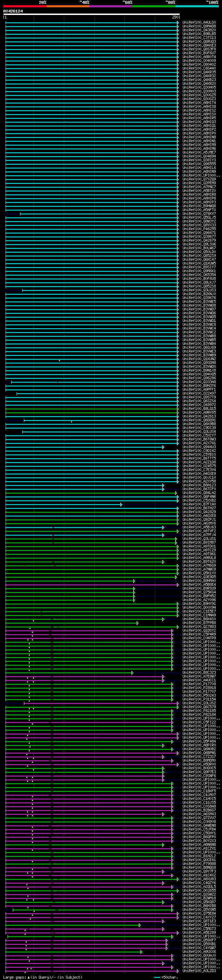222x980 pixels.
Task: Open hit UniRef100_A8HIS0
Action: (199, 114)
